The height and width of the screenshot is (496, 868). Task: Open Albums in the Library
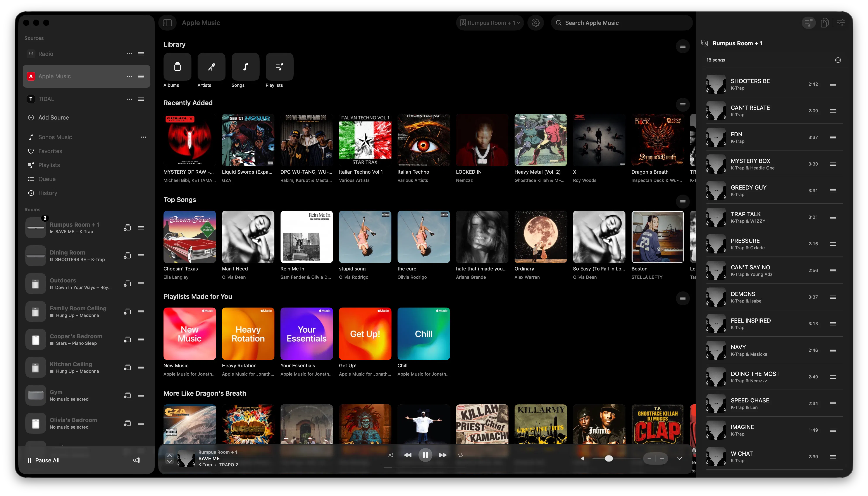177,67
